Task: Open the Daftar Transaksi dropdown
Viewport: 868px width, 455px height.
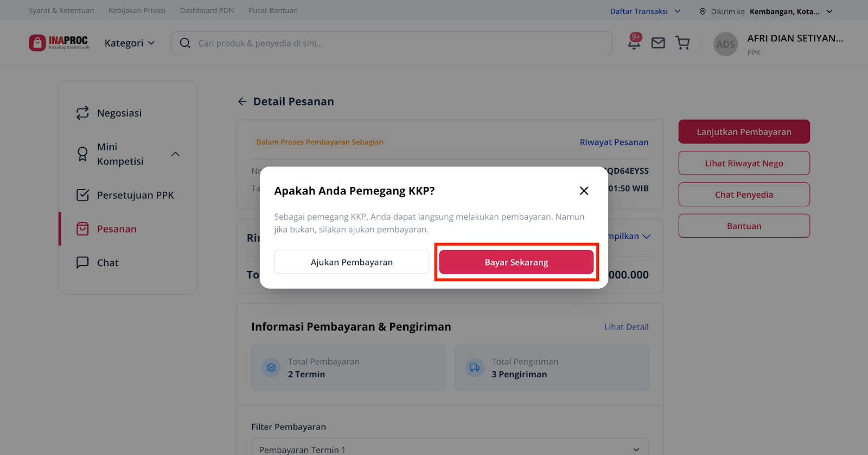Action: [x=645, y=11]
